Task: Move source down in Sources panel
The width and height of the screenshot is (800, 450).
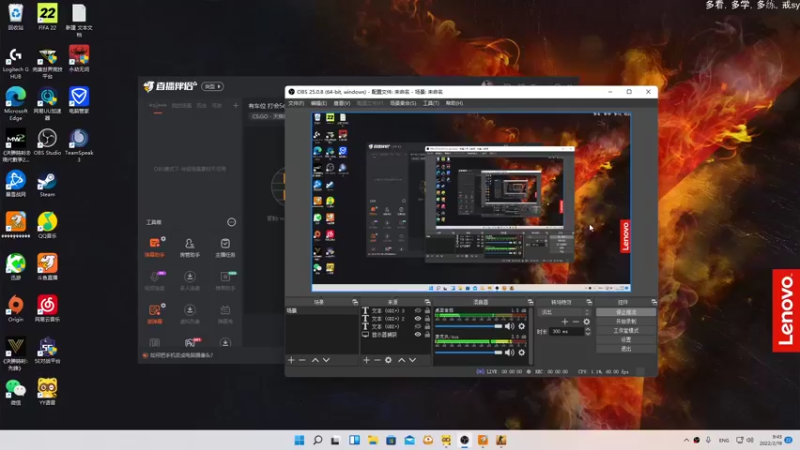Action: click(x=413, y=360)
